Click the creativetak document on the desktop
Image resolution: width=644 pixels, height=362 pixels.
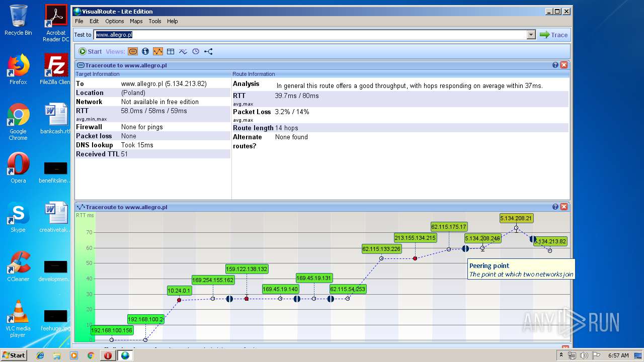click(56, 217)
